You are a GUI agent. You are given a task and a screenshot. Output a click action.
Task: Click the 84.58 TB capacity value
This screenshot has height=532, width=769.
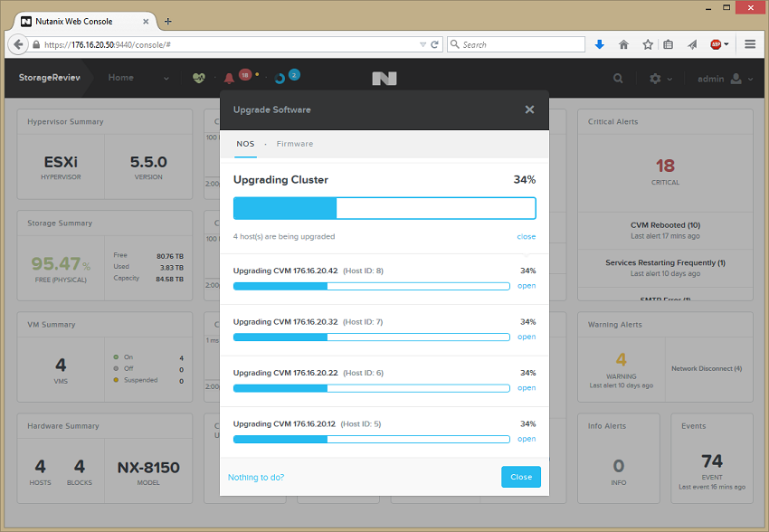pos(170,279)
